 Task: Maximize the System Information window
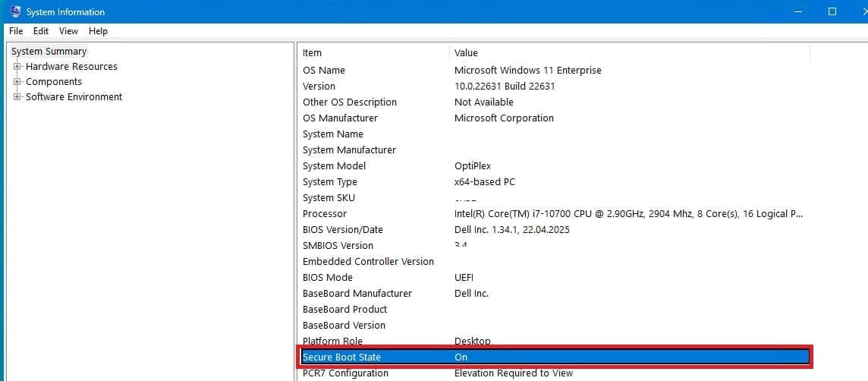(x=832, y=11)
